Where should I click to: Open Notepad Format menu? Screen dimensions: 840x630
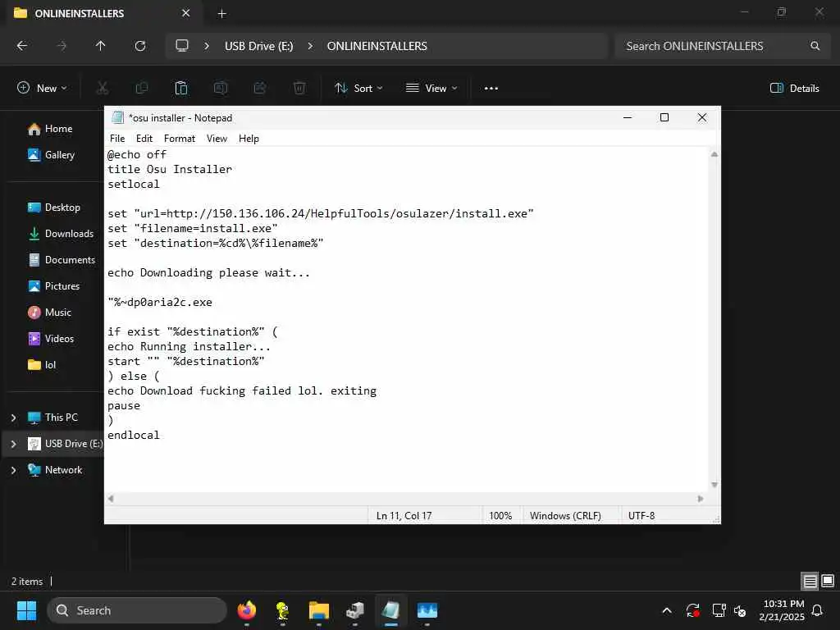tap(180, 139)
